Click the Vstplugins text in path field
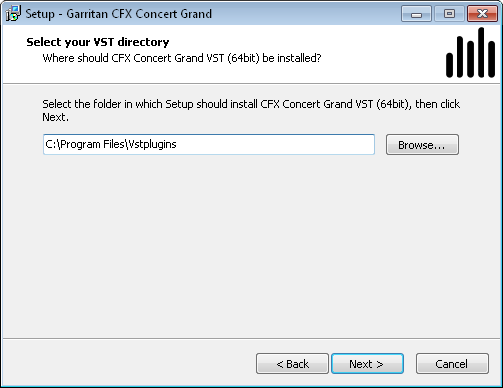 [x=152, y=144]
